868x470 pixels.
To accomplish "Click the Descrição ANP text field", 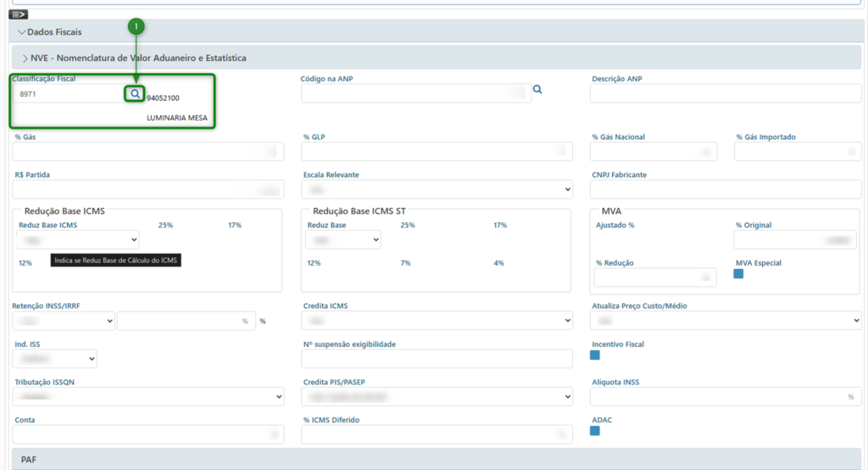I will (726, 94).
